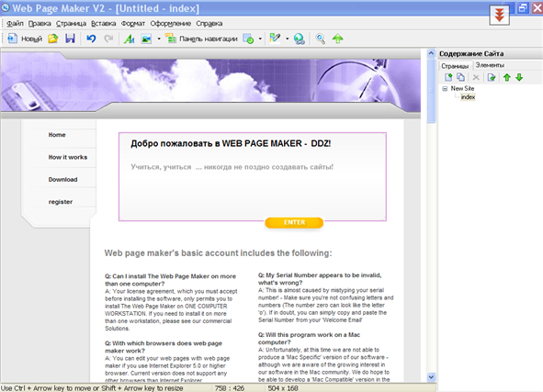Click the Download navigation link
Image resolution: width=543 pixels, height=392 pixels.
[62, 180]
